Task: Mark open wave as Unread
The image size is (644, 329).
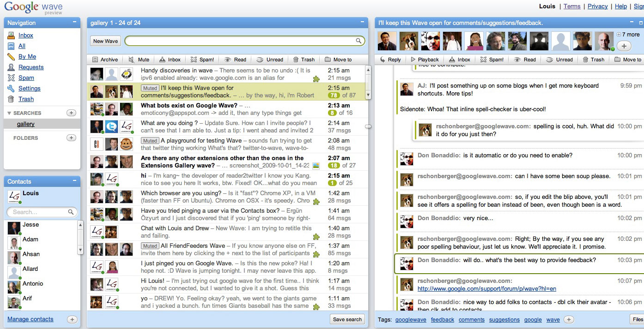Action: 559,60
